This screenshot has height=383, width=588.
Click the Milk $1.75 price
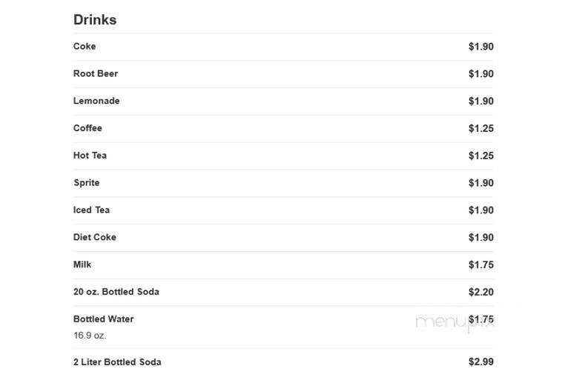[481, 265]
